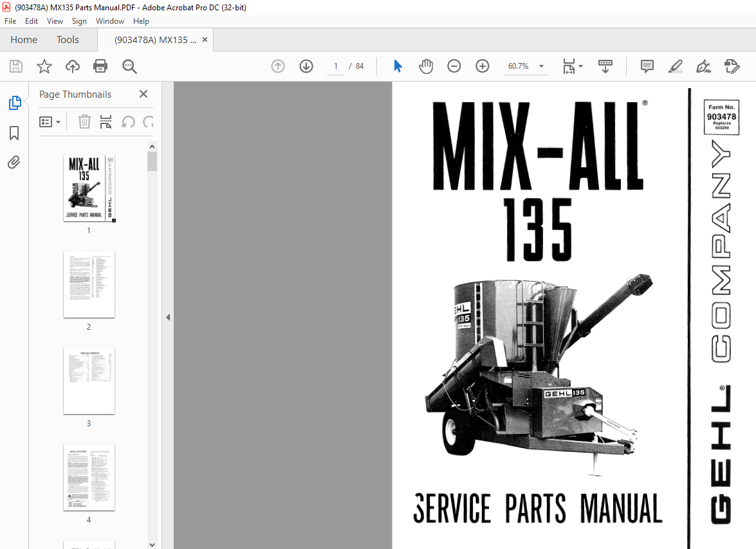Go to next page arrow
The height and width of the screenshot is (549, 756).
pos(306,66)
